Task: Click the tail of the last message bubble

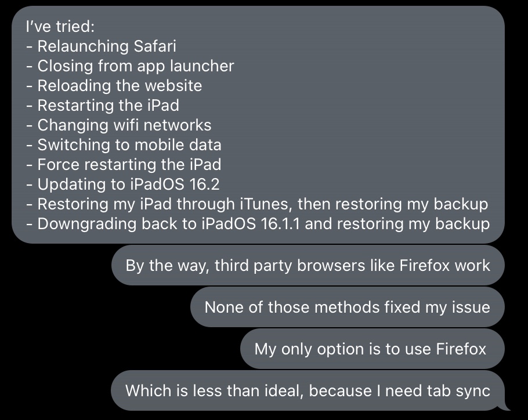Action: [505, 407]
